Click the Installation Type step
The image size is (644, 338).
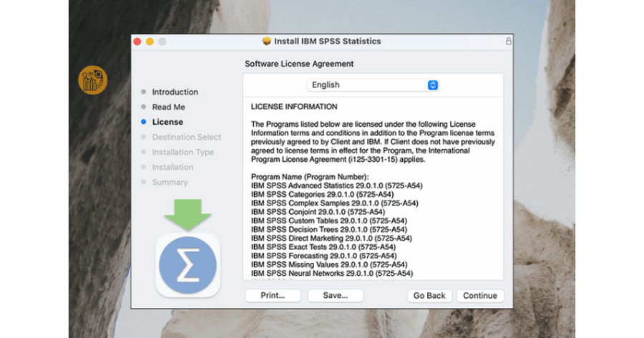point(182,153)
